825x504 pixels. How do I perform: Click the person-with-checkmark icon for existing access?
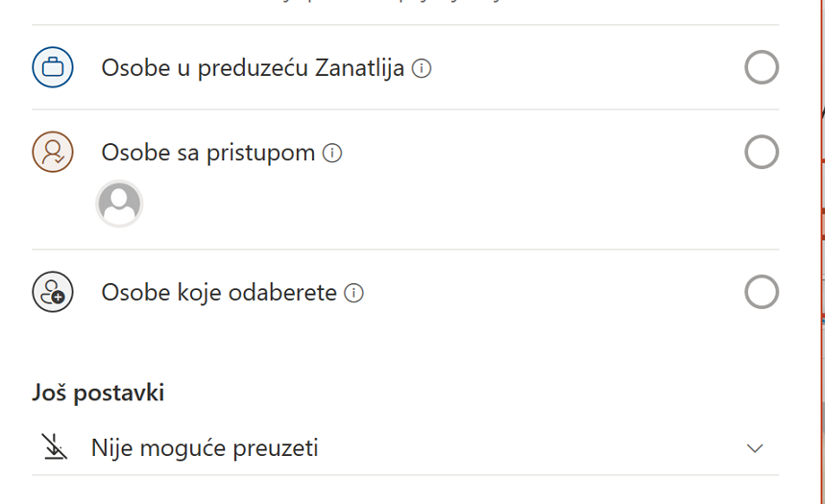point(53,152)
